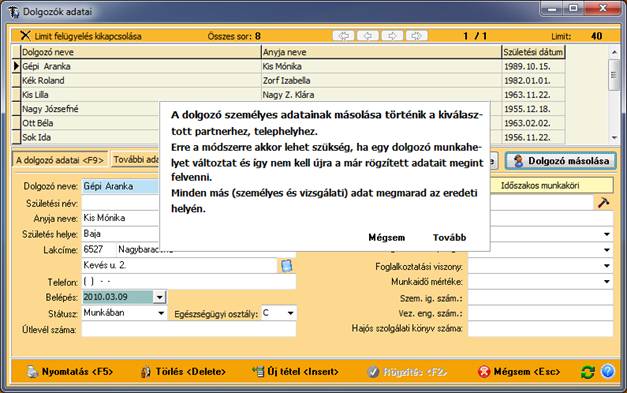The image size is (627, 393).
Task: Go to the next page arrow
Action: tap(392, 36)
